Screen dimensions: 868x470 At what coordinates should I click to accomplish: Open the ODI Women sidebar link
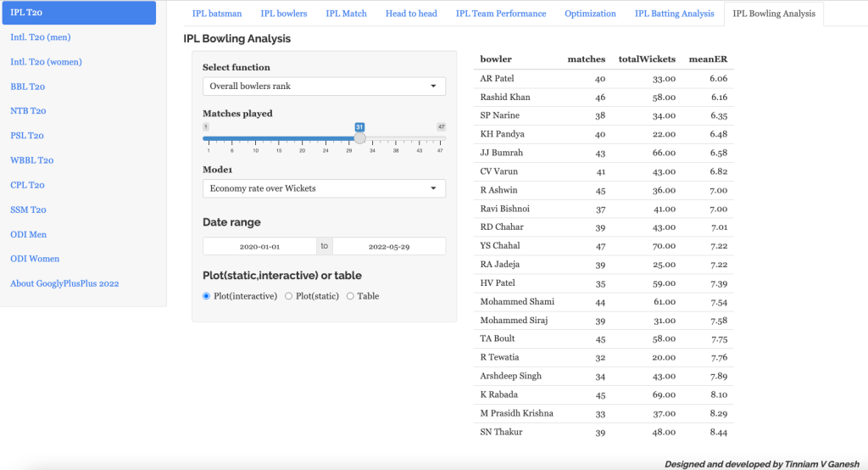tap(35, 259)
